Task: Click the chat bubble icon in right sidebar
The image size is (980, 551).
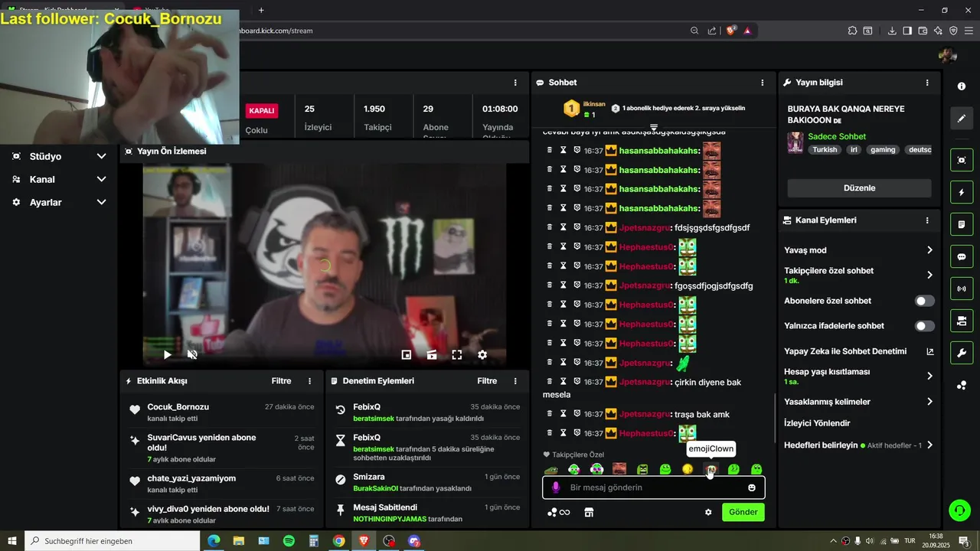Action: (x=962, y=256)
